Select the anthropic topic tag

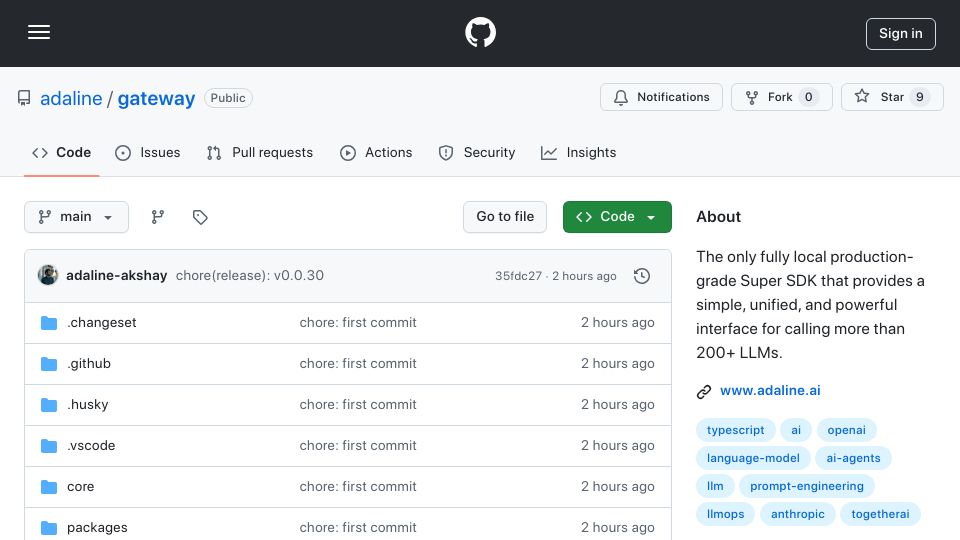[798, 514]
